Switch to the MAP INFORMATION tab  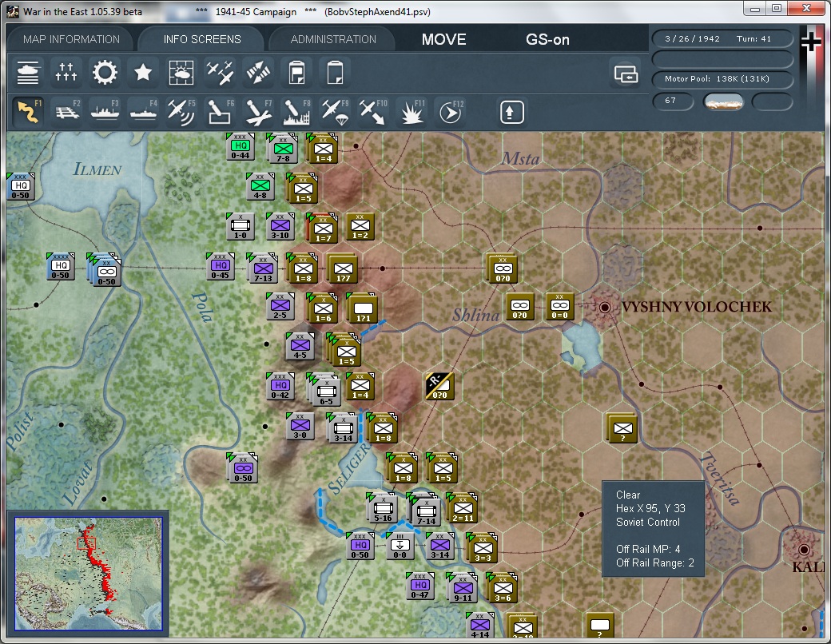click(x=72, y=39)
